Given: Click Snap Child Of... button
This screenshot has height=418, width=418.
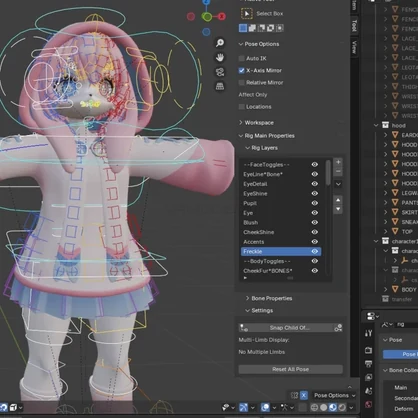Looking at the screenshot, I should coord(290,328).
